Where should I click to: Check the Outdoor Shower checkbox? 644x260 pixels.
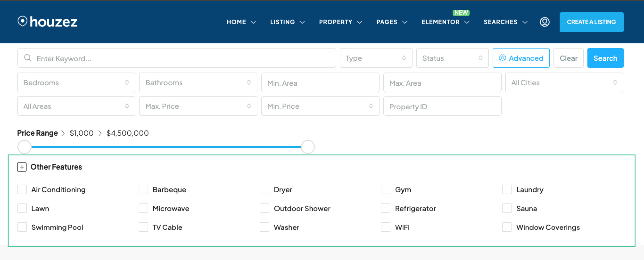point(264,208)
